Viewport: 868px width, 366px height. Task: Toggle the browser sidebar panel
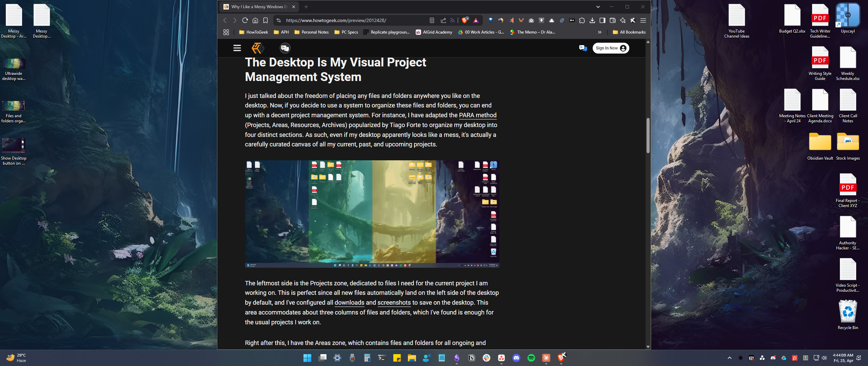tap(602, 20)
